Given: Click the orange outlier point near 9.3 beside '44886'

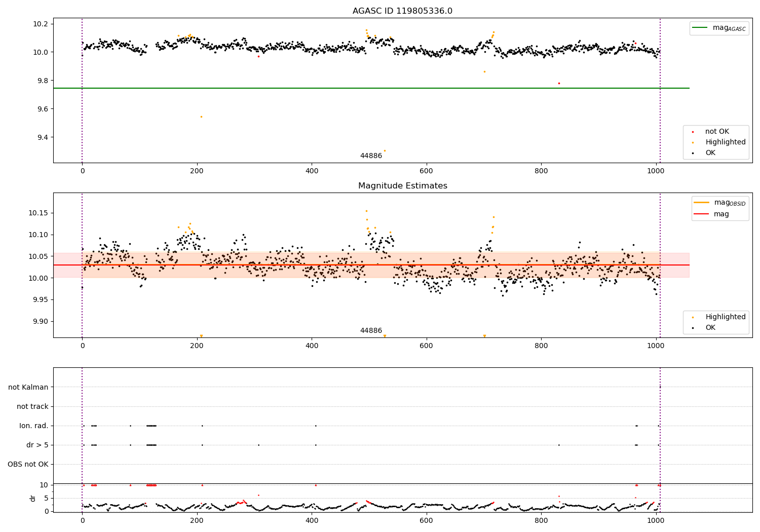Looking at the screenshot, I should [385, 151].
